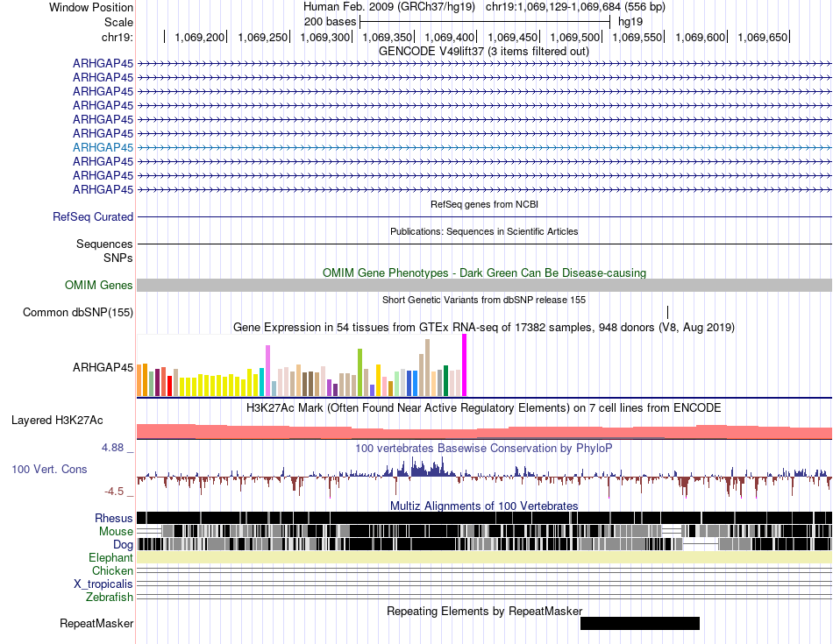Click ARHGAP45 label beside GTEx bar chart
The height and width of the screenshot is (644, 833).
103,368
